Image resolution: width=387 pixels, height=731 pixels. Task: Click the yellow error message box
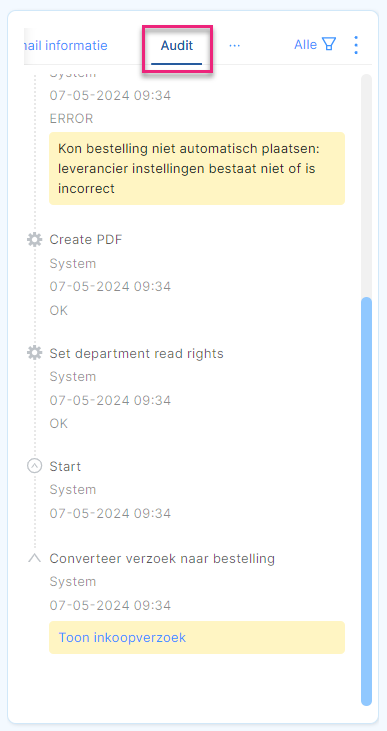[197, 168]
